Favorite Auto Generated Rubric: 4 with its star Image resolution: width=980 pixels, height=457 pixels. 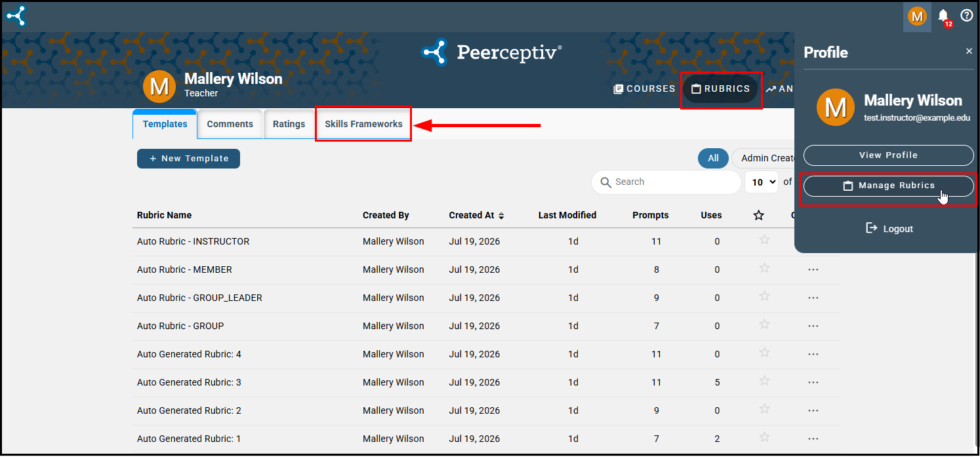tap(764, 353)
